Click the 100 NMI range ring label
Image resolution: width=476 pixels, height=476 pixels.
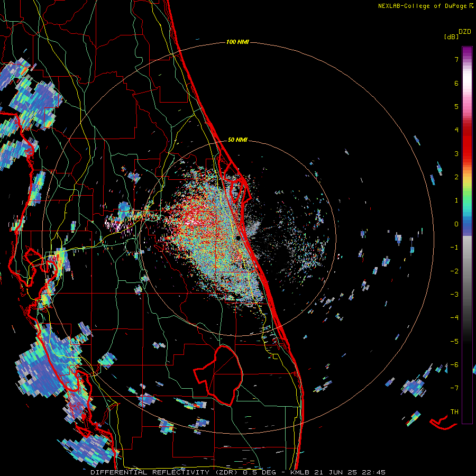237,42
